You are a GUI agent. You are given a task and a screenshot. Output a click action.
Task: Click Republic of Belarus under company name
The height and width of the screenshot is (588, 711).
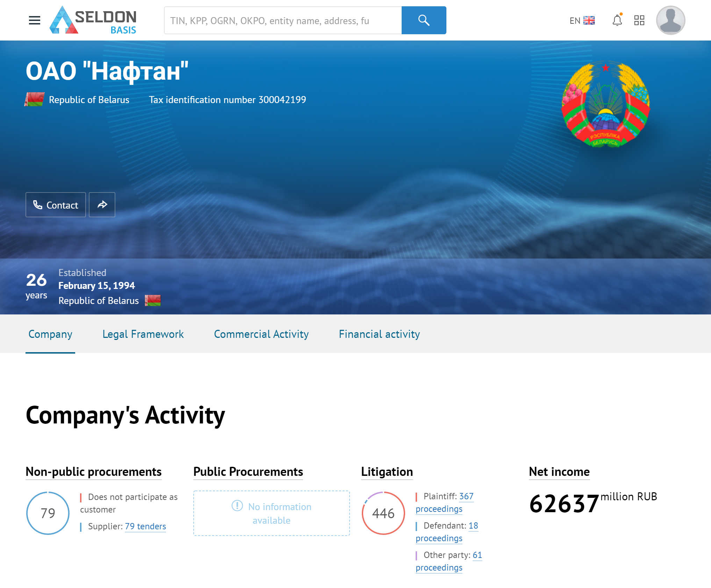click(x=89, y=100)
